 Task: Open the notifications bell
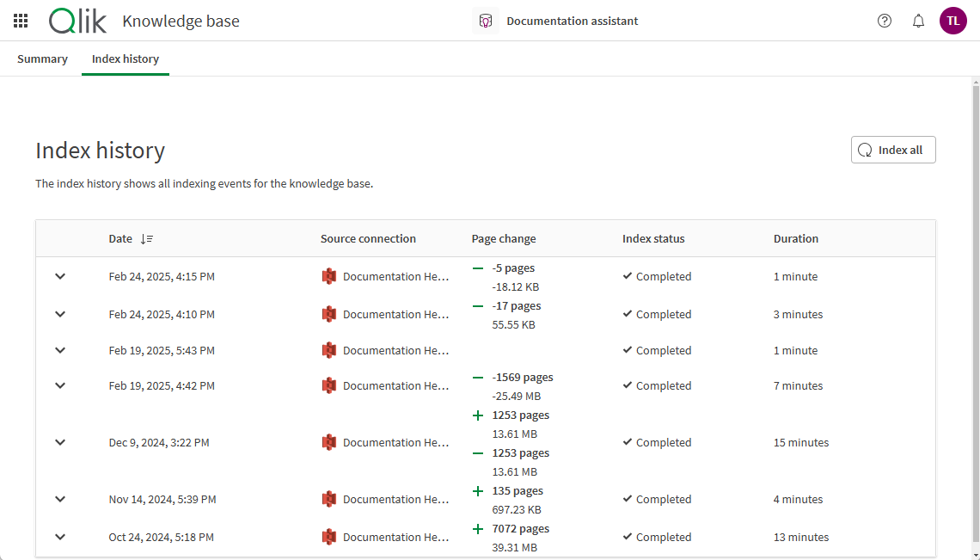pyautogui.click(x=918, y=20)
